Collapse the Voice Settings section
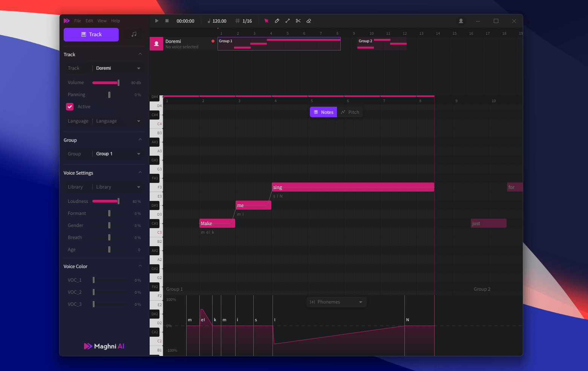This screenshot has height=371, width=588. 140,173
